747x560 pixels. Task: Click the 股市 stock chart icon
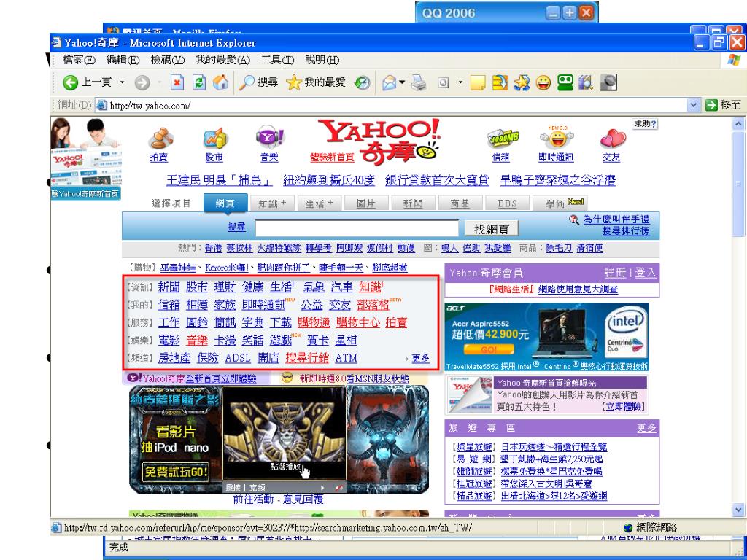215,138
